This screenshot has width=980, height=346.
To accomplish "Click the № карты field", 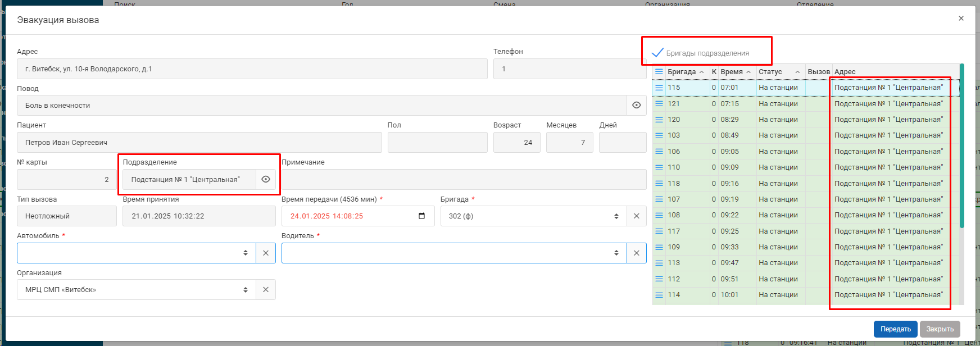I will (x=67, y=180).
